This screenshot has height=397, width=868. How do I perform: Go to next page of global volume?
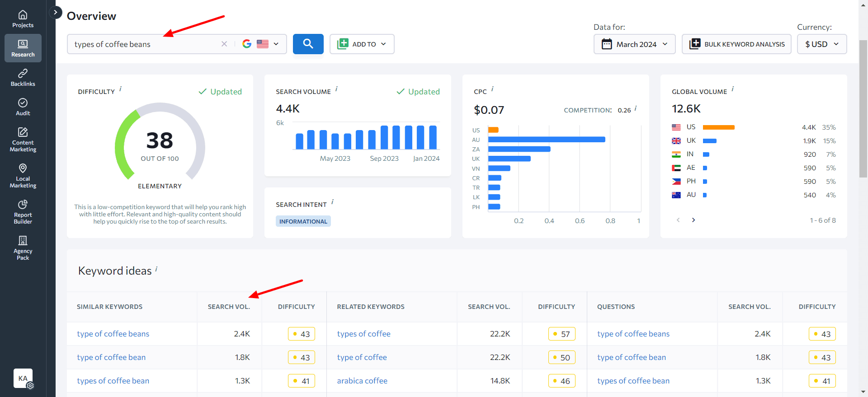693,220
